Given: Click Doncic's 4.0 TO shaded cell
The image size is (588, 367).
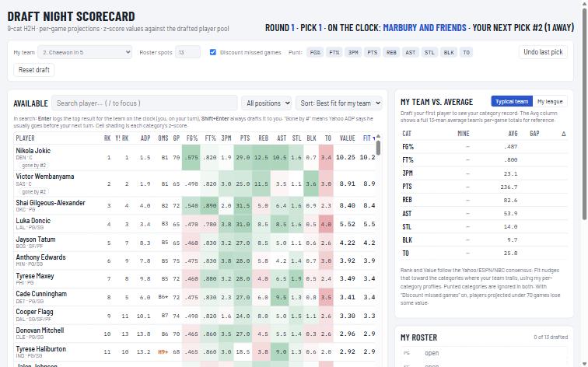Looking at the screenshot, I should click(326, 224).
